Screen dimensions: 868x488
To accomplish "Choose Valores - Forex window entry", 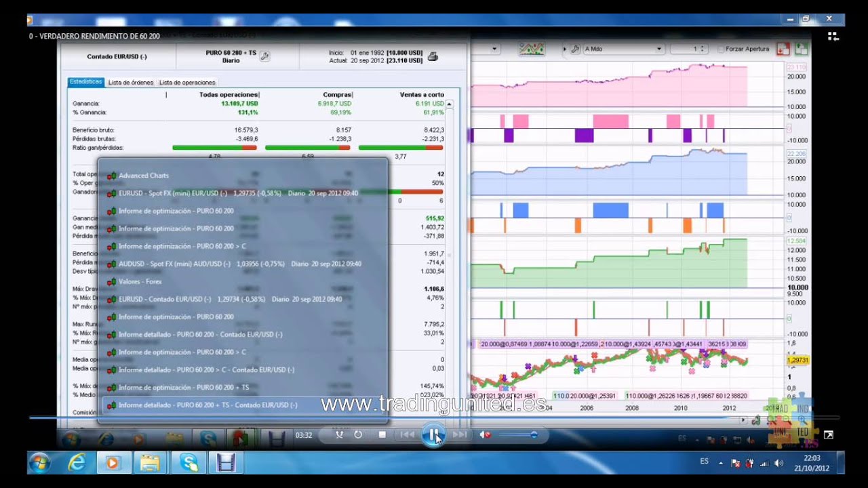I will (244, 281).
